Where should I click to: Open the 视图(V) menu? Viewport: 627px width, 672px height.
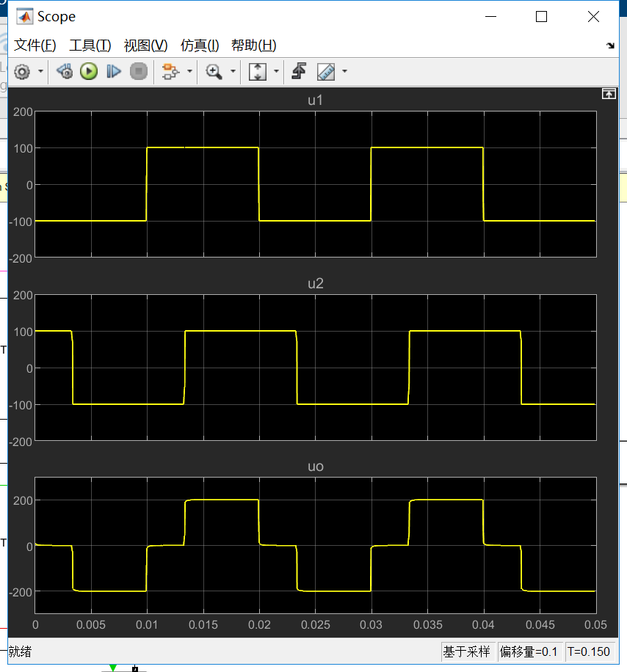[x=146, y=45]
